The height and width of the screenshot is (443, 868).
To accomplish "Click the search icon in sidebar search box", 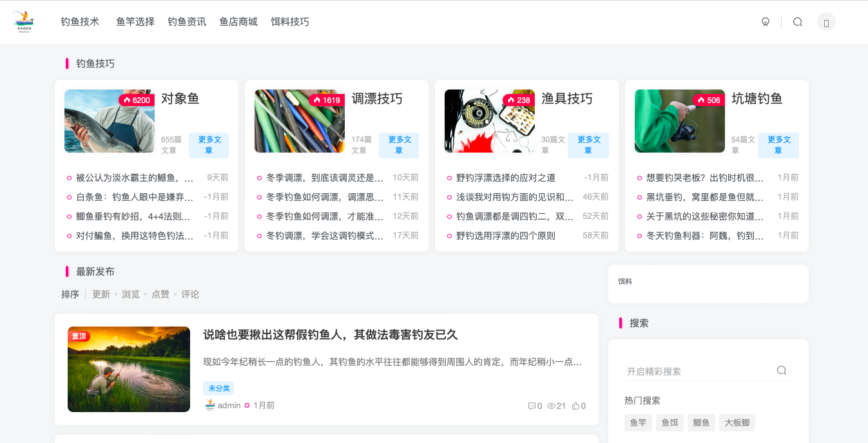I will point(782,370).
